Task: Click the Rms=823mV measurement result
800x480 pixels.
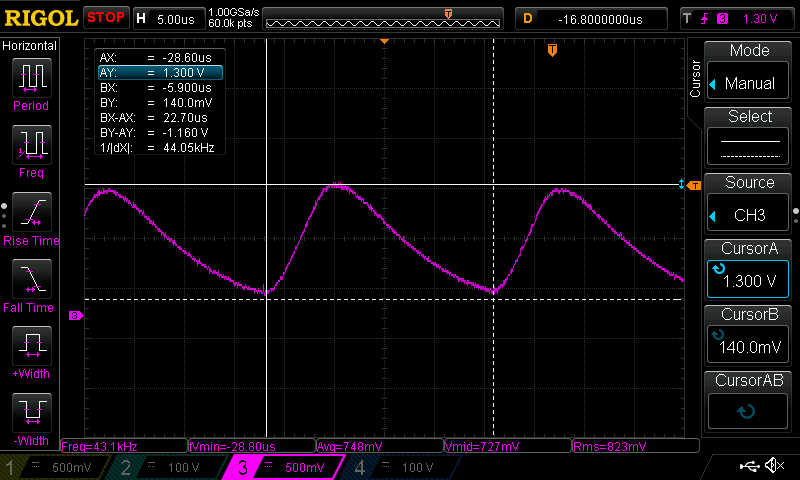Action: [x=636, y=446]
